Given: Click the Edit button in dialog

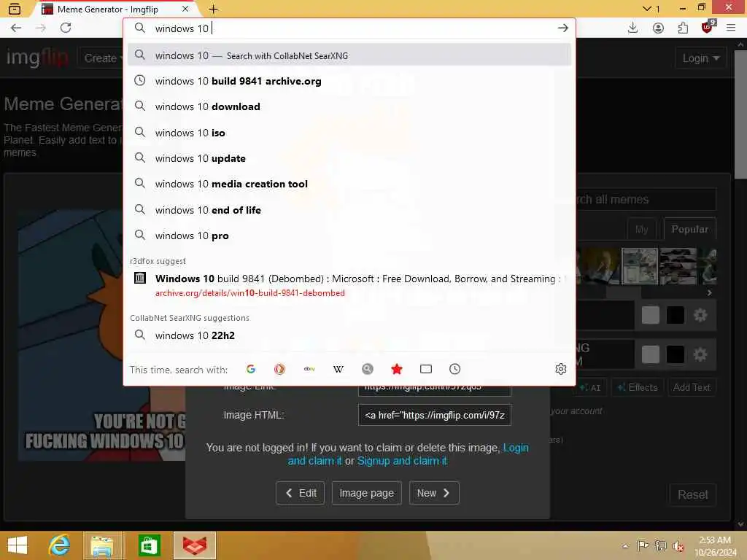Looking at the screenshot, I should (300, 493).
